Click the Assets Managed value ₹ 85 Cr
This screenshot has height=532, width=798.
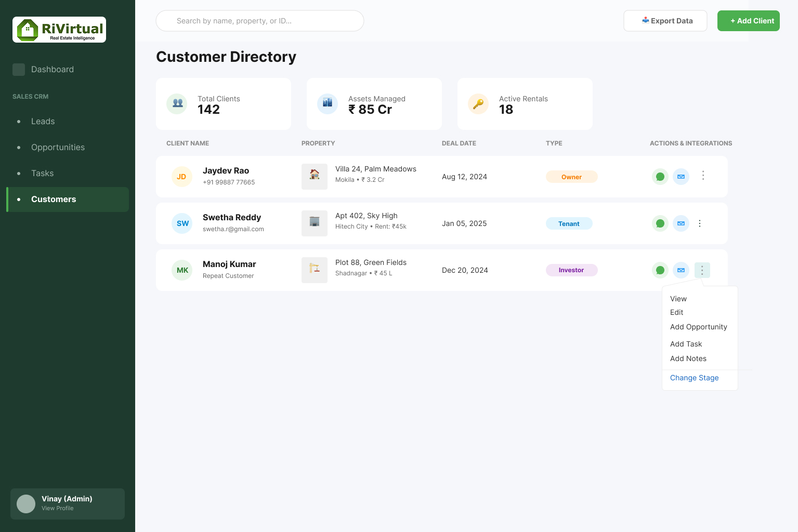[x=370, y=110]
